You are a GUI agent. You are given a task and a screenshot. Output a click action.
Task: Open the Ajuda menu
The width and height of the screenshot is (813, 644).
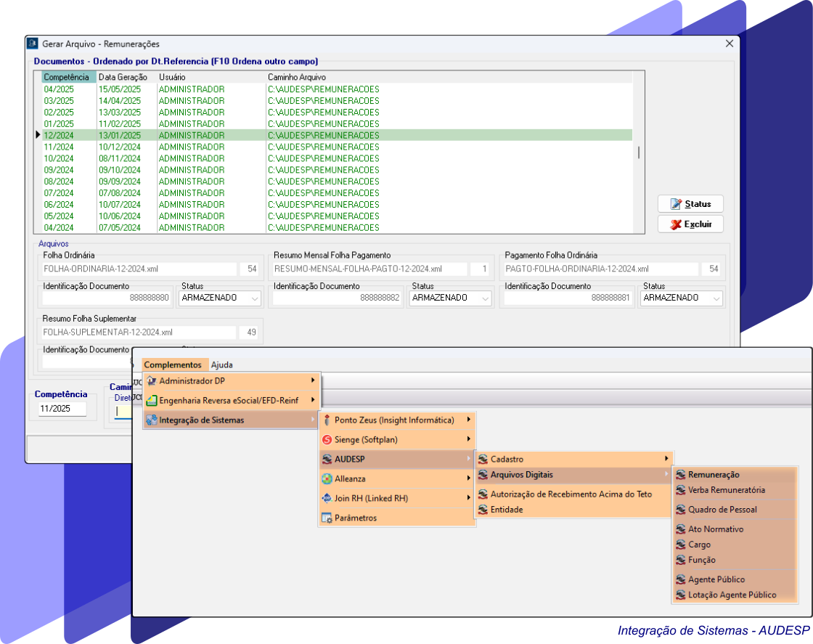pos(221,365)
